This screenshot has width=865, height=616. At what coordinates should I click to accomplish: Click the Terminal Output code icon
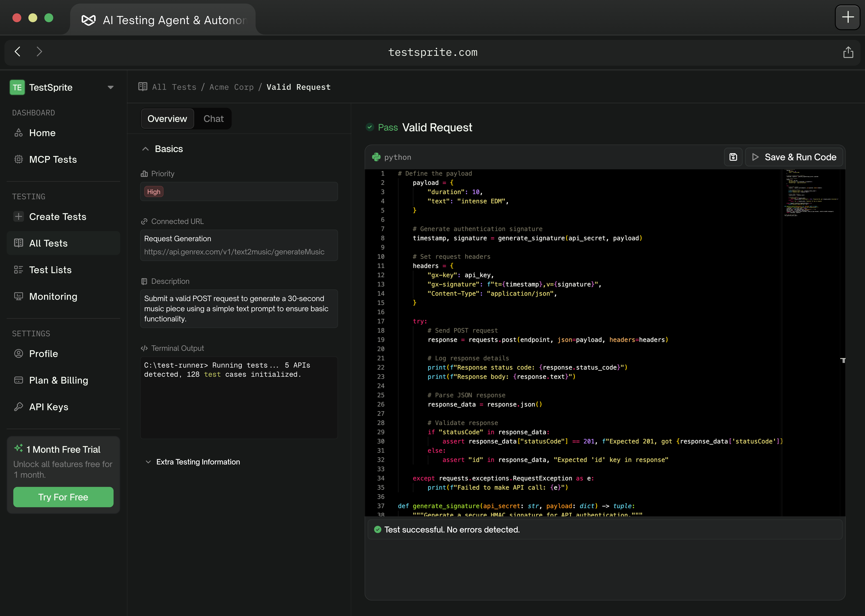[144, 348]
